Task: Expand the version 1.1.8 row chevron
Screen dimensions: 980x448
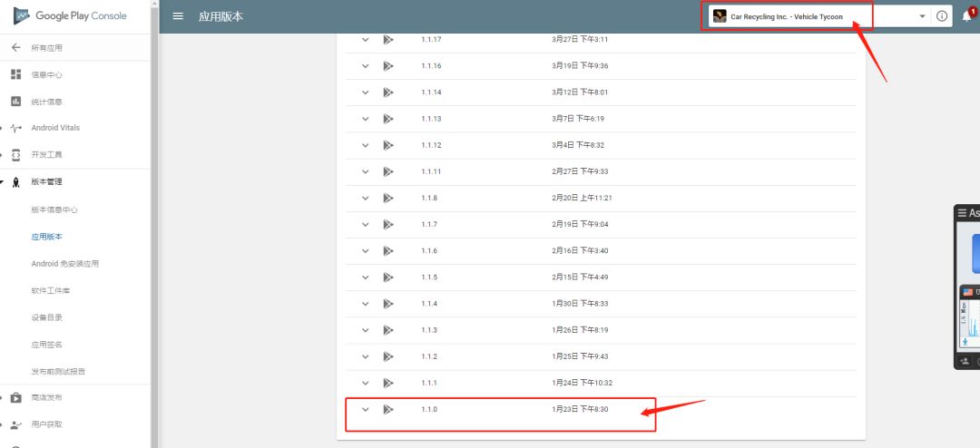Action: (x=366, y=198)
